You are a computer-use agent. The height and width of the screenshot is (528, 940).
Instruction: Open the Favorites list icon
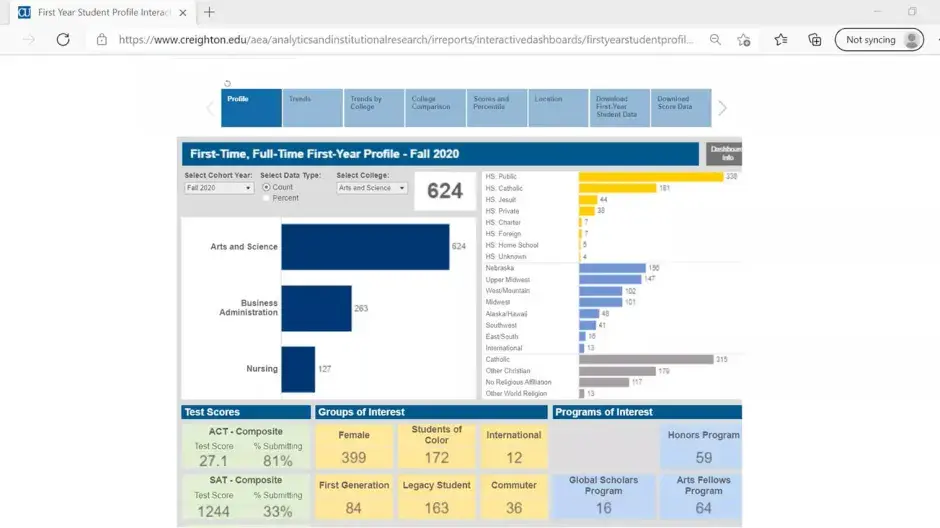click(x=781, y=40)
